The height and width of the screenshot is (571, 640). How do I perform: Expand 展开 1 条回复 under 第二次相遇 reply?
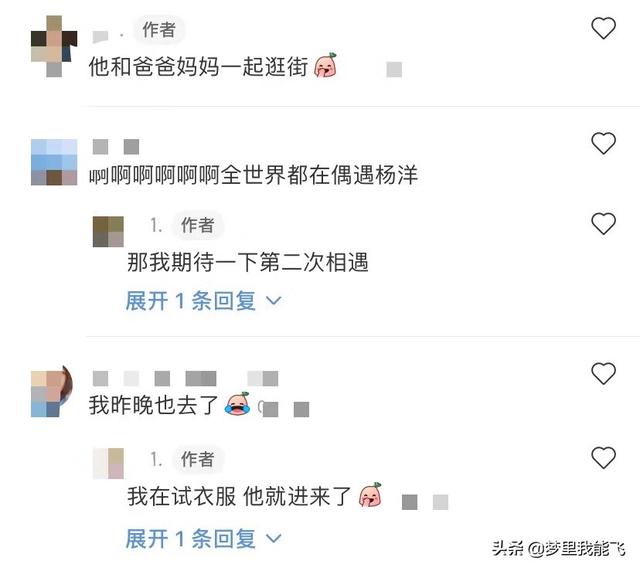pyautogui.click(x=203, y=301)
